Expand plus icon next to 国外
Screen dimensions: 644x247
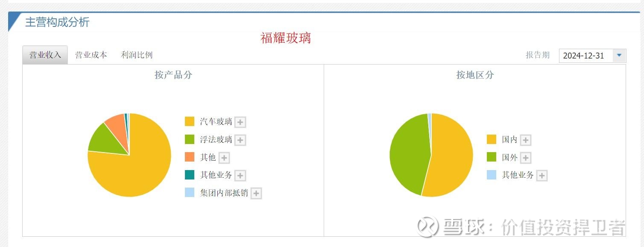526,158
